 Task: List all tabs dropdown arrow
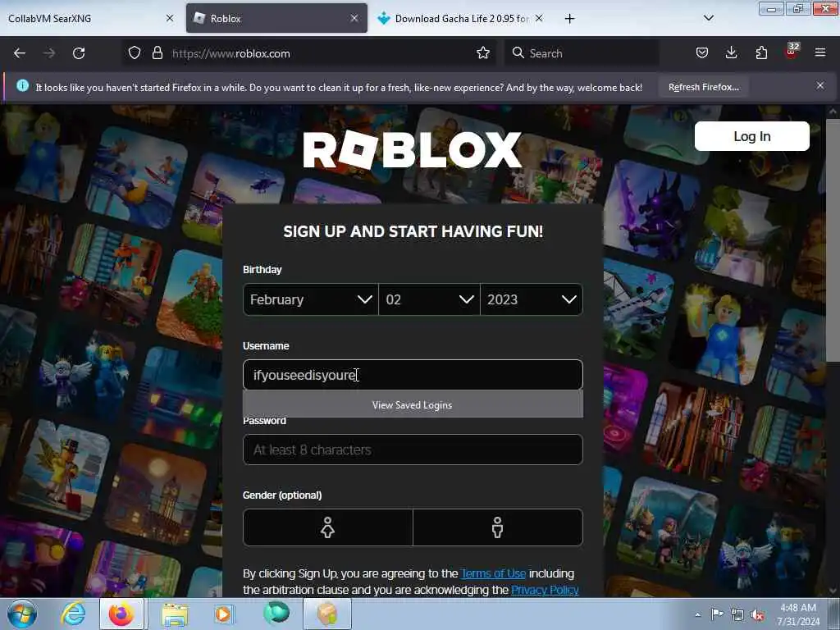[708, 18]
